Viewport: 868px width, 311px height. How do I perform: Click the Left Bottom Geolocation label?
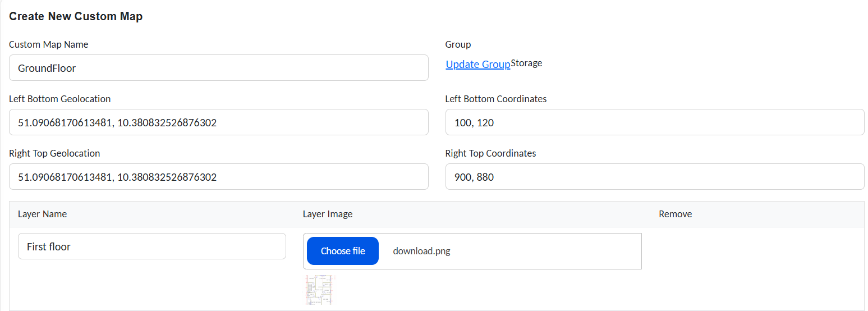pos(59,99)
